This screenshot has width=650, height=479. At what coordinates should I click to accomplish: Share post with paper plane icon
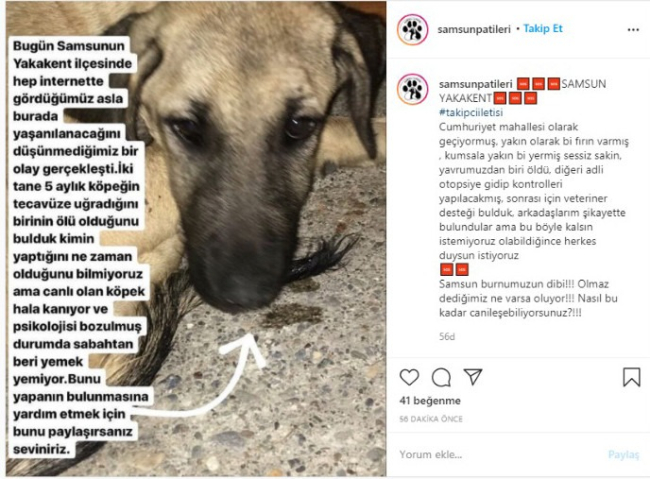click(473, 377)
